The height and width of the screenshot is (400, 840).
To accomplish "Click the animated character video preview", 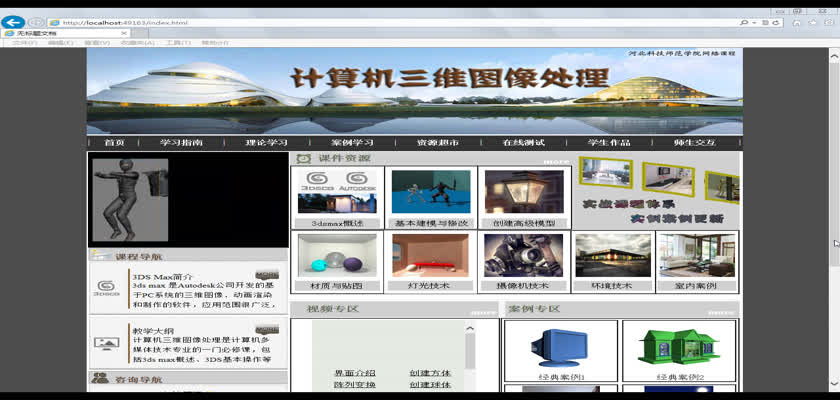I will pos(130,200).
